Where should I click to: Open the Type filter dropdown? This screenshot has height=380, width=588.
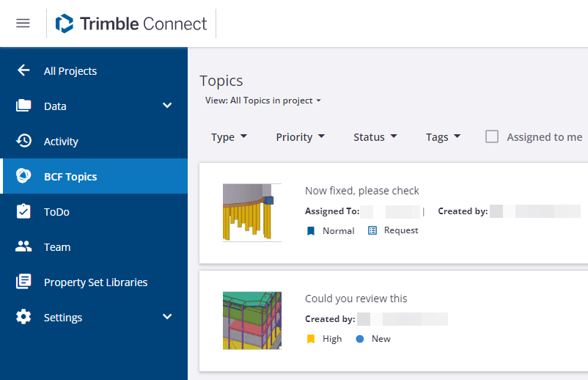[229, 137]
